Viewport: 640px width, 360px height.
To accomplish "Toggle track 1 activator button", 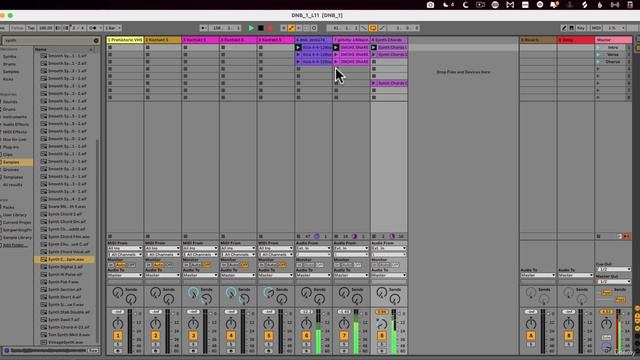I will click(118, 336).
